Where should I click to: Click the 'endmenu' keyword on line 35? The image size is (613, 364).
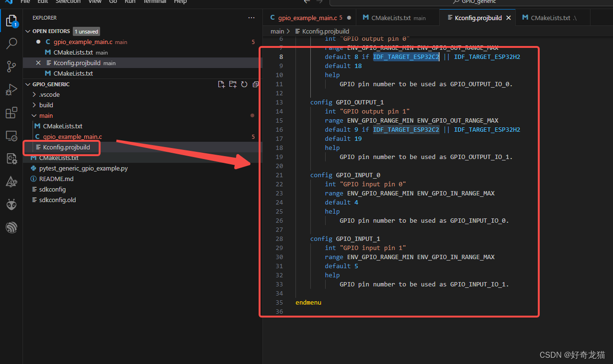[x=308, y=302]
